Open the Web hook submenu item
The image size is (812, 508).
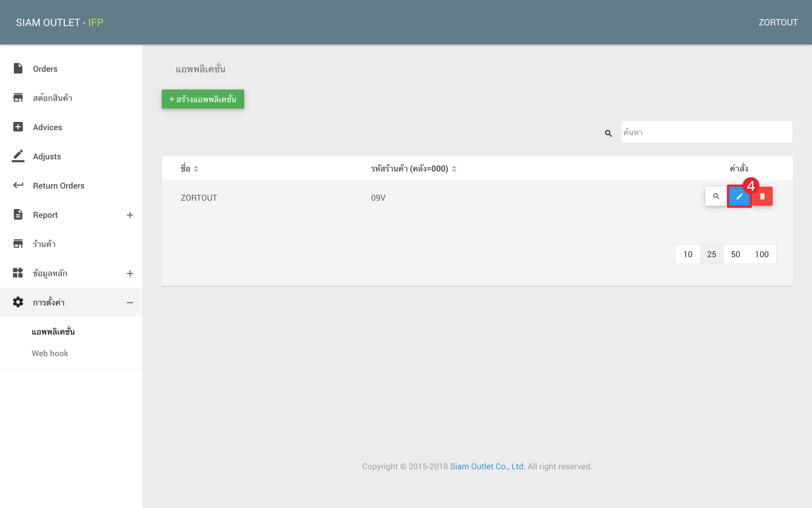point(50,353)
